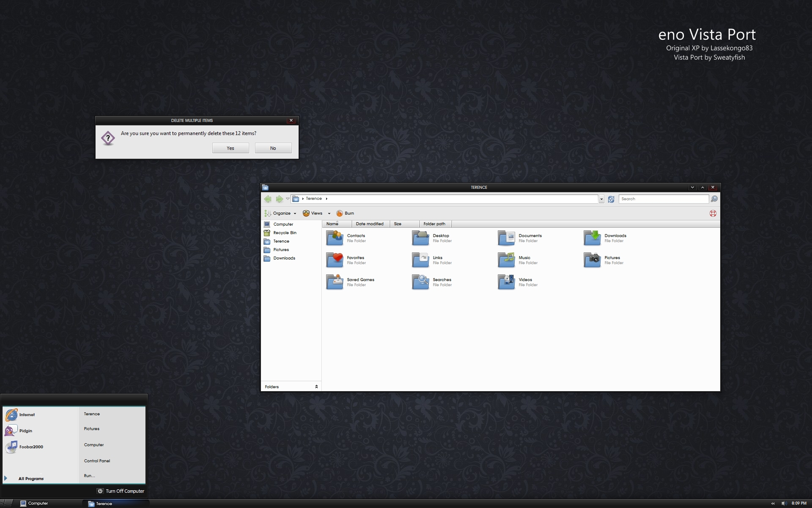Screen dimensions: 812x508
Task: Click the Explorer window title icon
Action: point(265,188)
